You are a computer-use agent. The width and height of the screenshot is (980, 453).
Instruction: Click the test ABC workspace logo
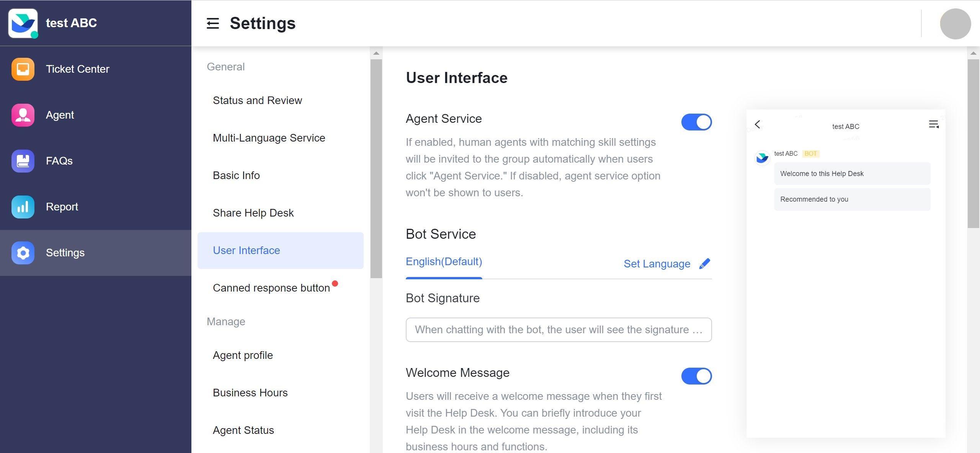(23, 23)
